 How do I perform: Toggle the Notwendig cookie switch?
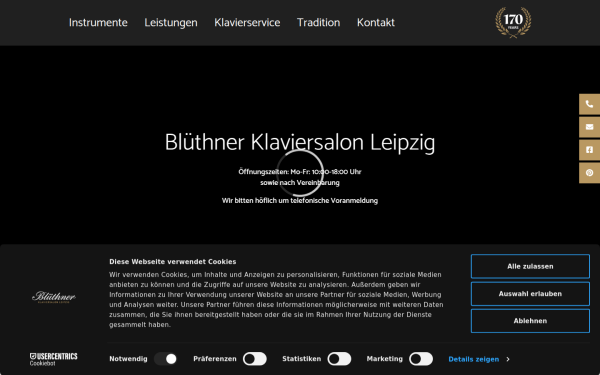(166, 359)
